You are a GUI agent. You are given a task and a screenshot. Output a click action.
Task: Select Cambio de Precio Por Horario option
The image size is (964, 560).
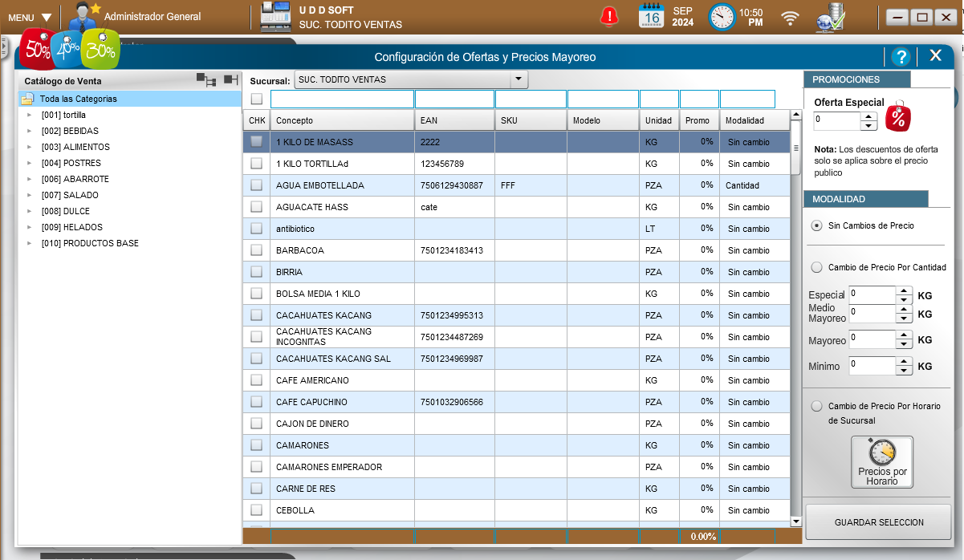coord(817,406)
